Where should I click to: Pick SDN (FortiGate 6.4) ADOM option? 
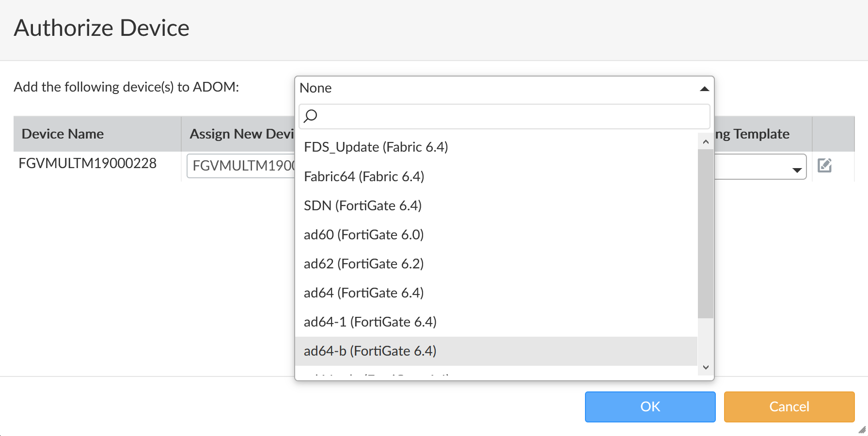tap(496, 205)
